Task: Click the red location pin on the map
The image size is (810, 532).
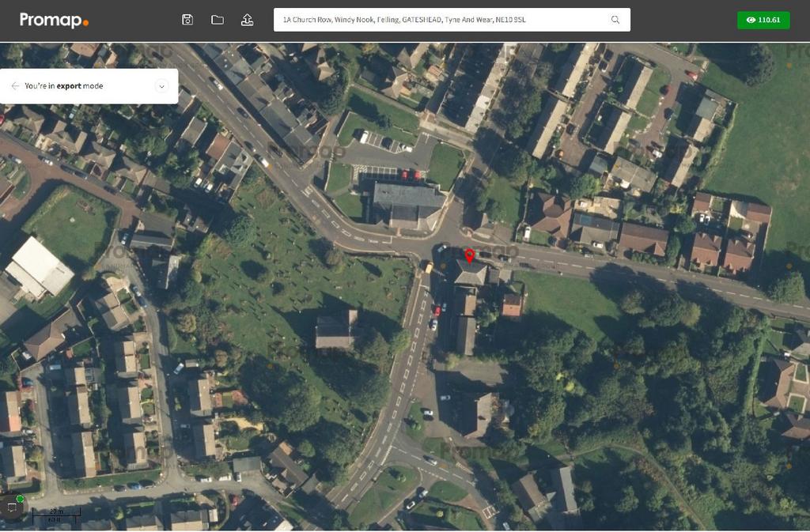Action: click(x=470, y=255)
